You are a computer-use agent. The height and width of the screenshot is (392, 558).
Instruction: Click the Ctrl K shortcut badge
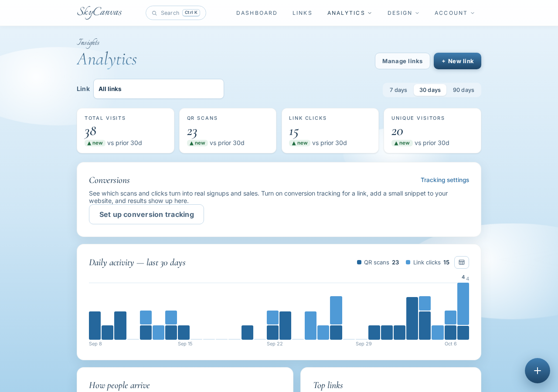[191, 13]
